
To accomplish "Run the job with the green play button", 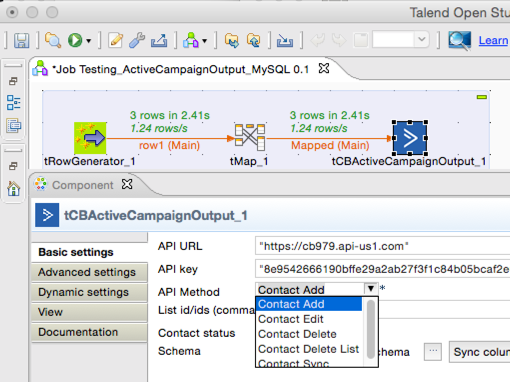I will coord(75,40).
